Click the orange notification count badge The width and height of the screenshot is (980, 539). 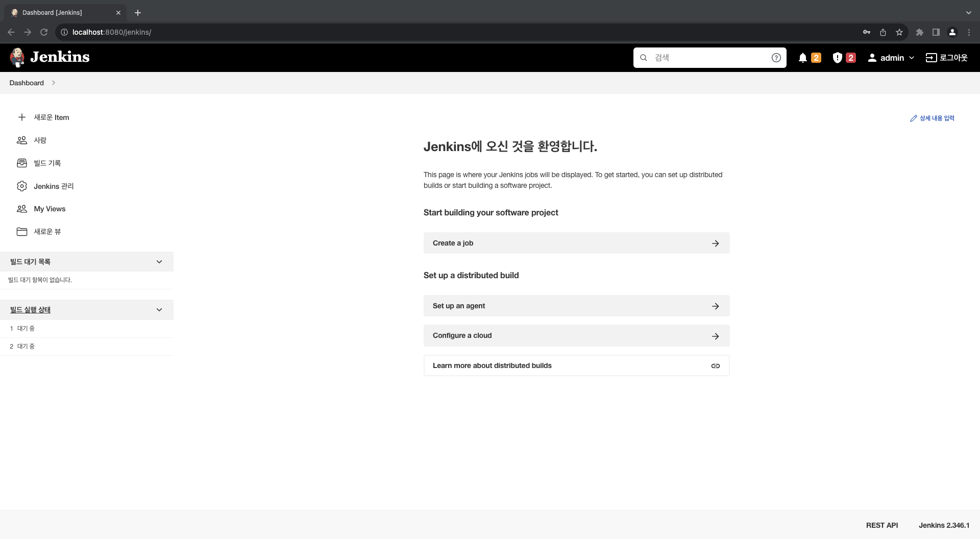[x=816, y=58]
